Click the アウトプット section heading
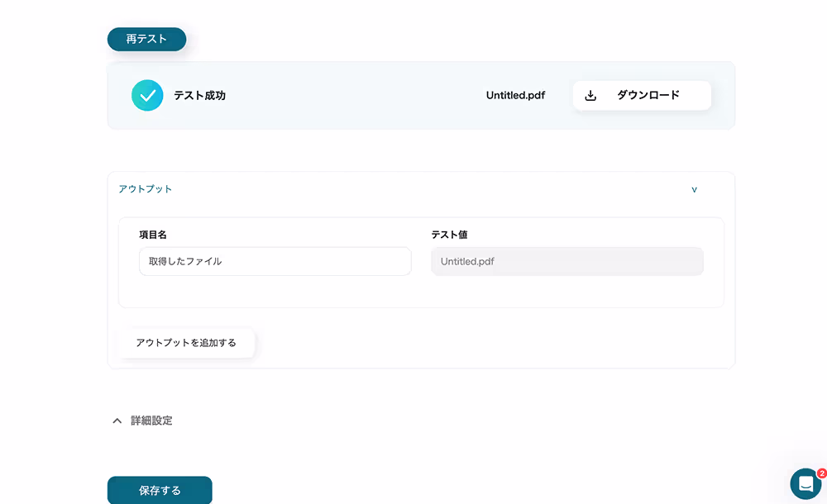The height and width of the screenshot is (504, 827). 145,189
